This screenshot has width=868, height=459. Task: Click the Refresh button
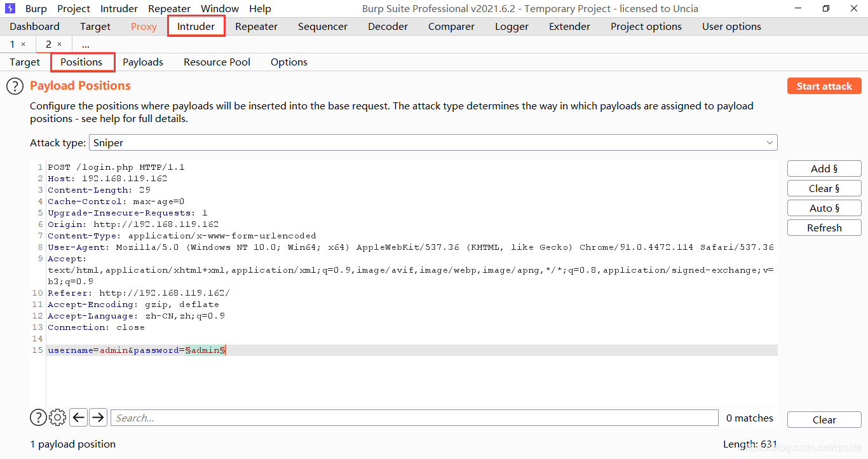coord(824,228)
